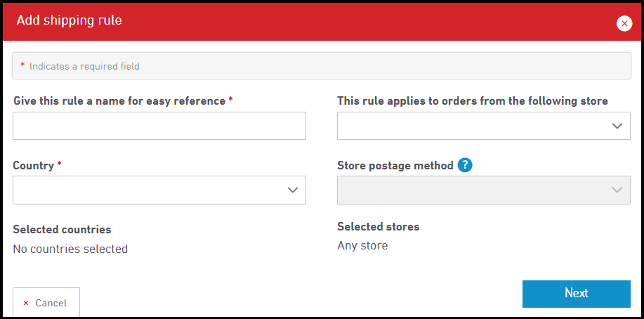
Task: Click the 'Give this rule a name' label
Action: click(119, 100)
